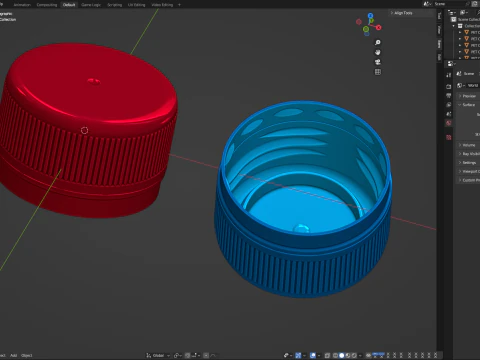Open the Tool sidebar tab
This screenshot has width=480, height=360.
pyautogui.click(x=439, y=16)
